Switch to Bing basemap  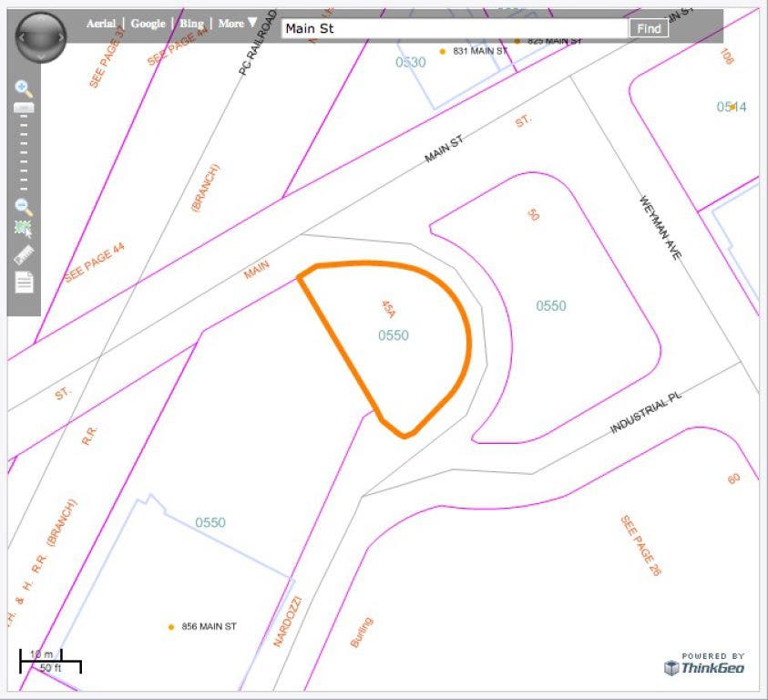click(191, 24)
